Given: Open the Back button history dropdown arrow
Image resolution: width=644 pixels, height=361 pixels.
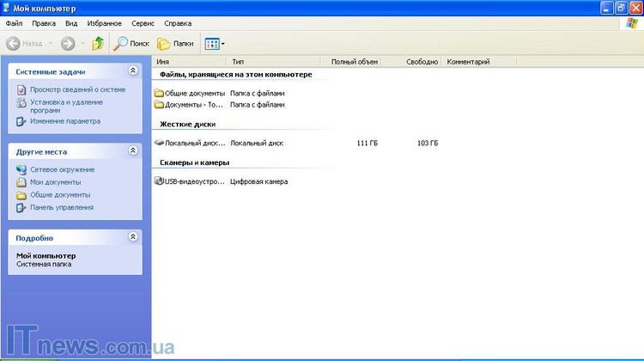Looking at the screenshot, I should [x=51, y=43].
